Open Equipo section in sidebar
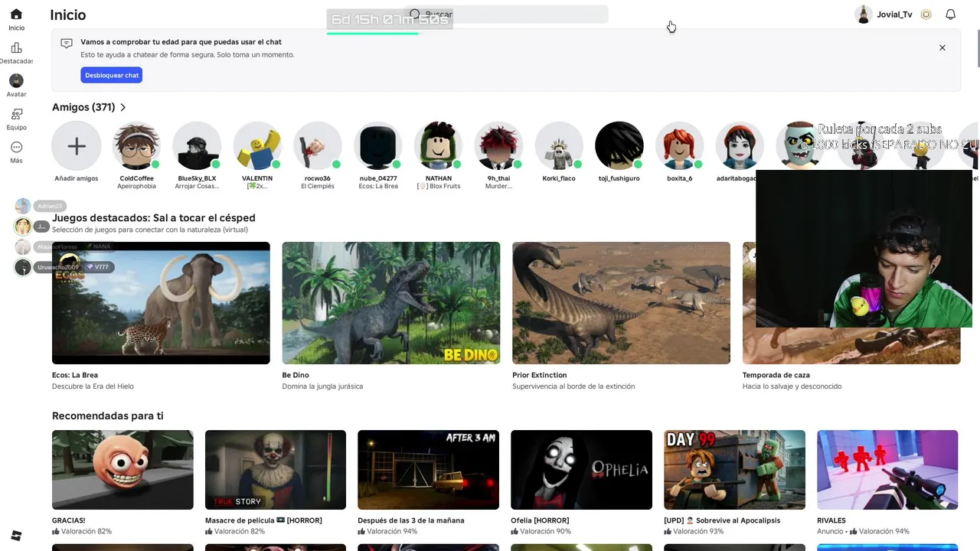The width and height of the screenshot is (980, 551). coord(16,119)
